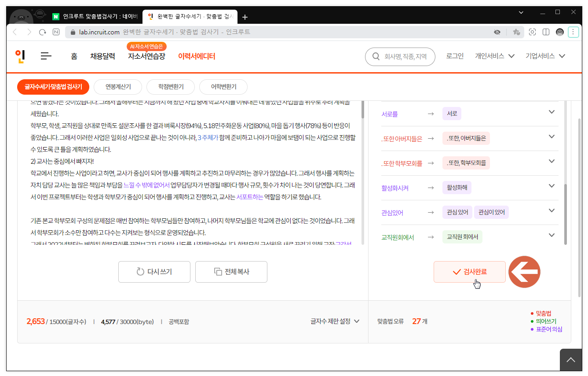Screen dimensions: 588x376
Task: Click the highlighted phrase 느낄 수 밖에 없어서
Action: [147, 185]
